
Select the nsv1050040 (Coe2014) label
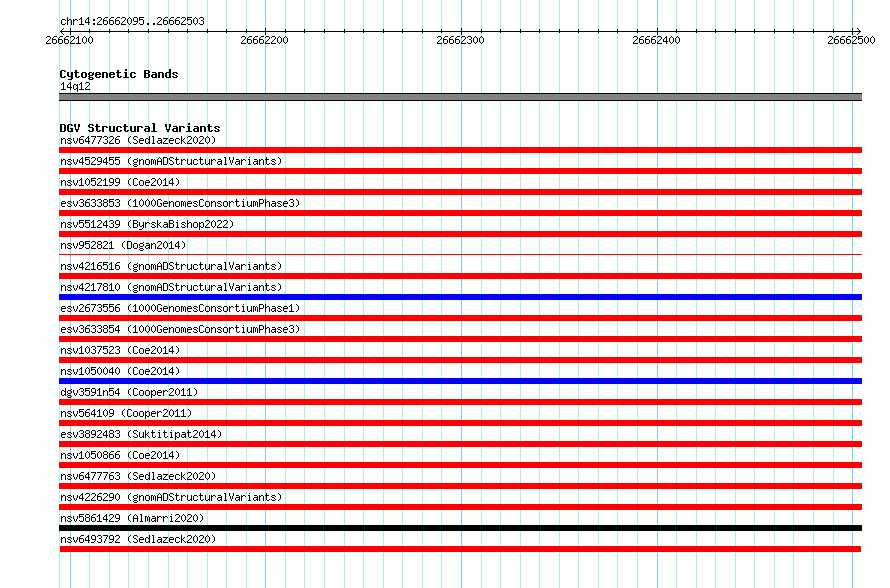[x=120, y=371]
